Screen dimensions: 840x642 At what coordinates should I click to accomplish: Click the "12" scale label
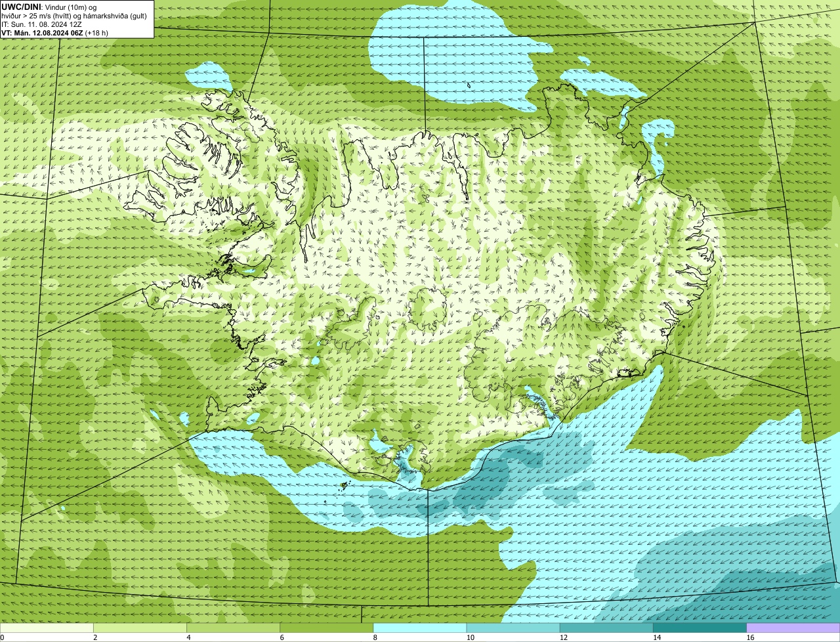pos(564,637)
